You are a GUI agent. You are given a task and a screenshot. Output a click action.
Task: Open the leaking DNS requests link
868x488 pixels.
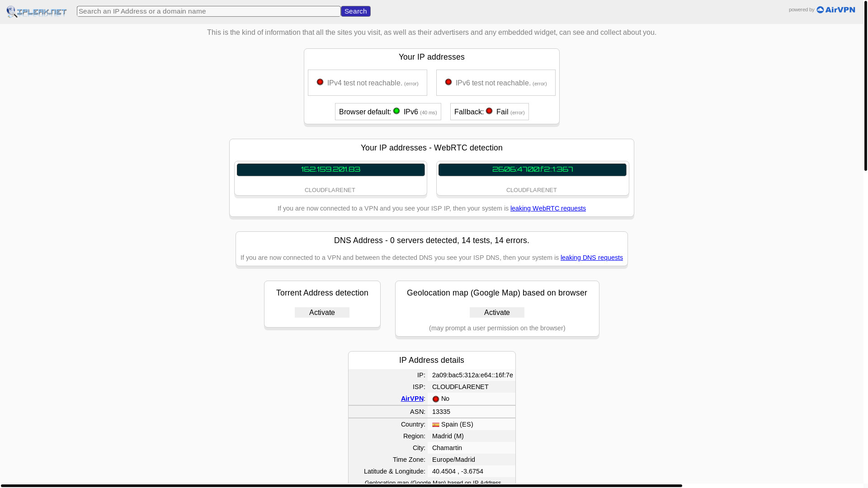pos(592,258)
